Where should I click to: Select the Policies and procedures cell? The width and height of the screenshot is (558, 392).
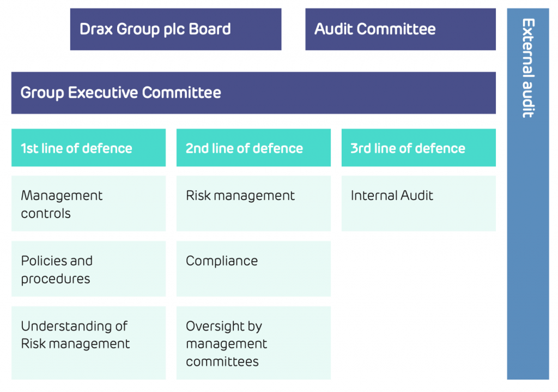(x=88, y=269)
